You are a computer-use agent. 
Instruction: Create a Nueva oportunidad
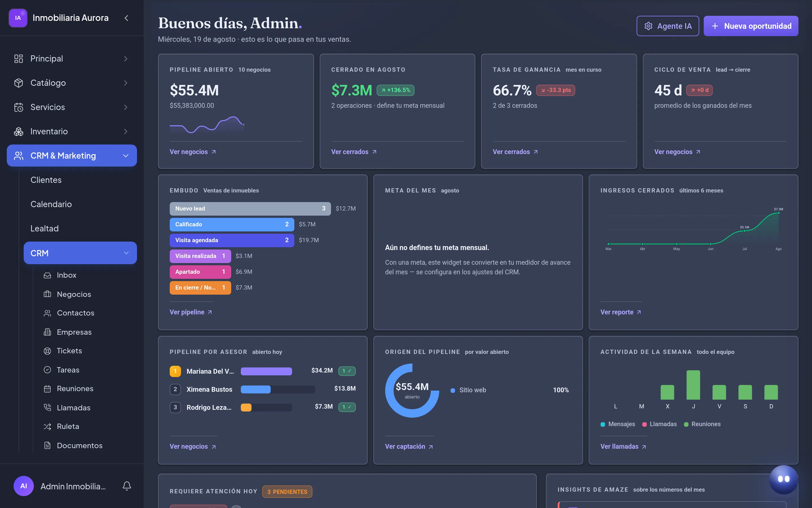pyautogui.click(x=751, y=26)
